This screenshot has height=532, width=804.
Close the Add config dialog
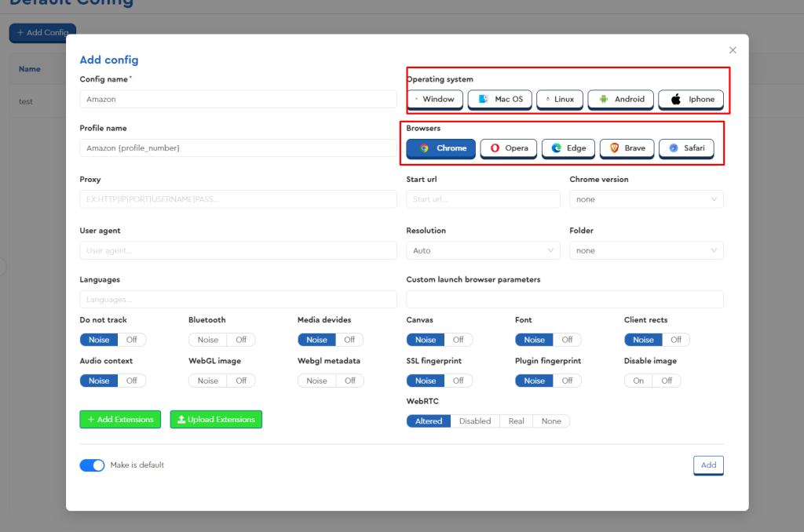pyautogui.click(x=733, y=50)
